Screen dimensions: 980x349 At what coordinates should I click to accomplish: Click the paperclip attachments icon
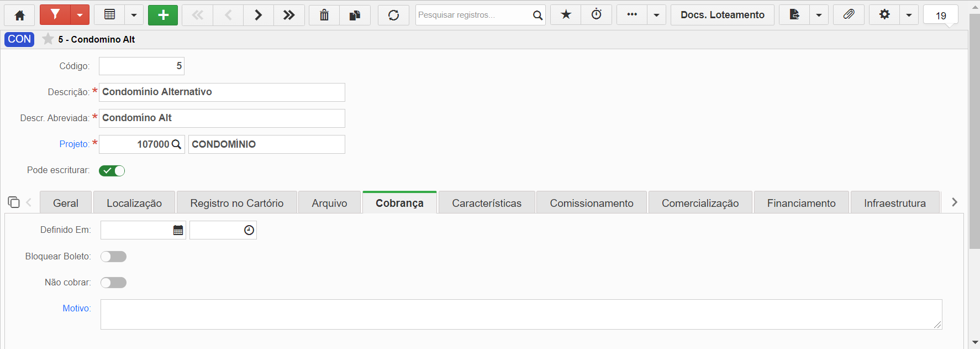tap(849, 15)
